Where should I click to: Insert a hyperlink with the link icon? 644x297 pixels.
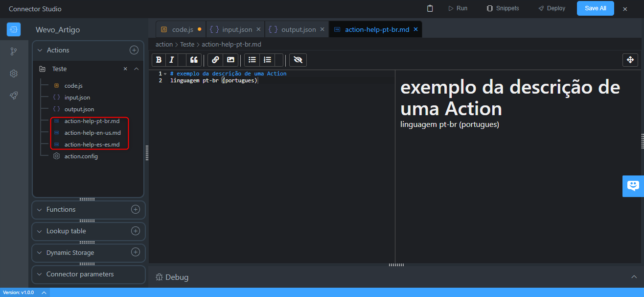click(x=215, y=60)
